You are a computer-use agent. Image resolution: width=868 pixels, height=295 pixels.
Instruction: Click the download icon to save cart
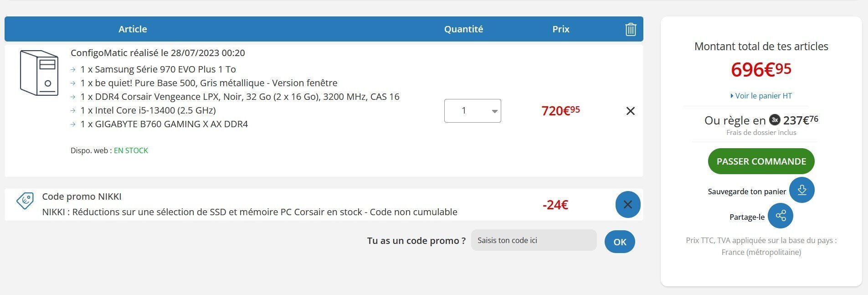coord(801,190)
